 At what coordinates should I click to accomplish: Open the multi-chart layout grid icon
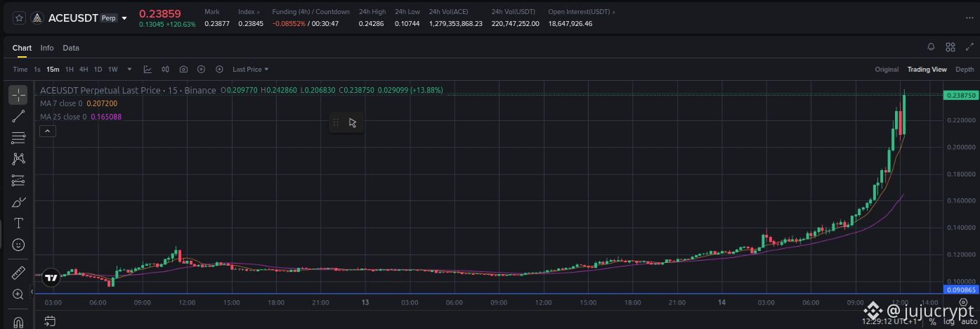950,48
